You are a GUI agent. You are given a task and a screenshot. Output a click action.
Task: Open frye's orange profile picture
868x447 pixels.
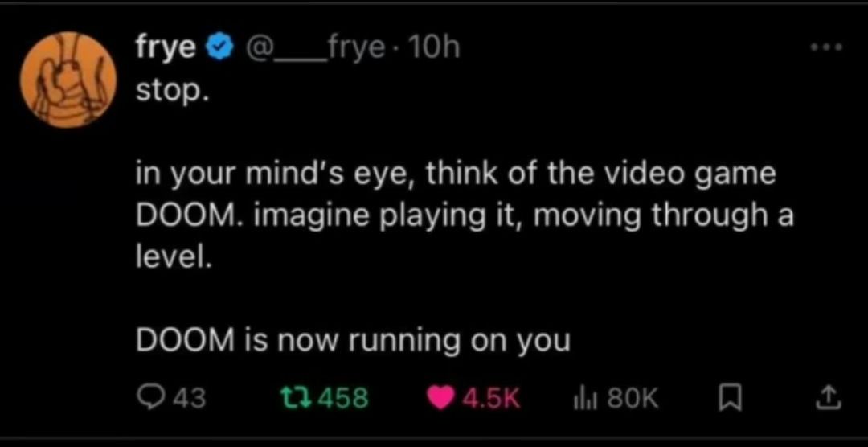pos(68,80)
